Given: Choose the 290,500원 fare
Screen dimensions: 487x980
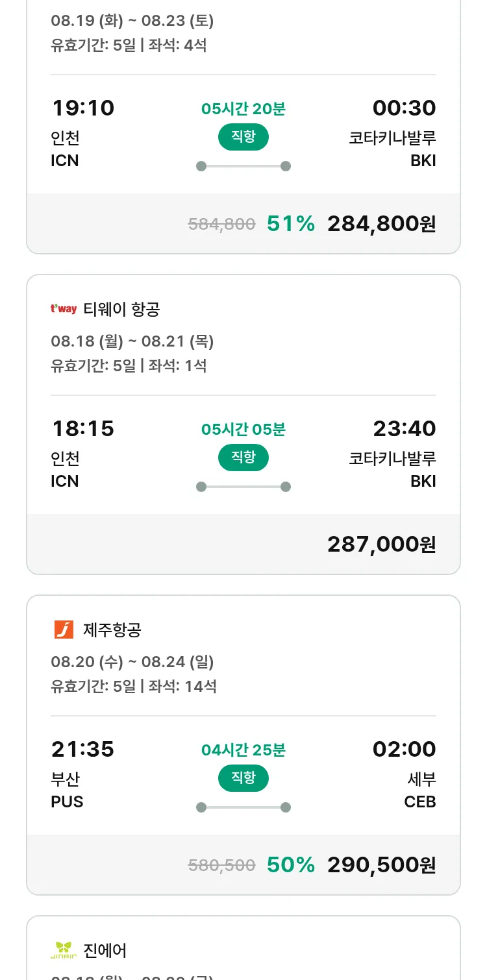Looking at the screenshot, I should (381, 865).
